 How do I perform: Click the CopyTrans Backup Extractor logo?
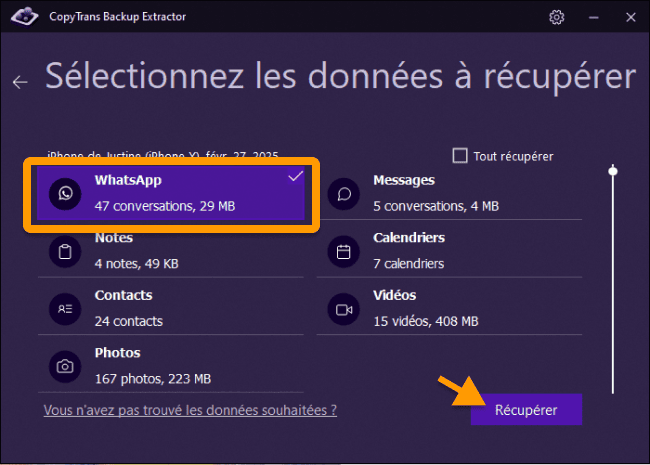24,17
